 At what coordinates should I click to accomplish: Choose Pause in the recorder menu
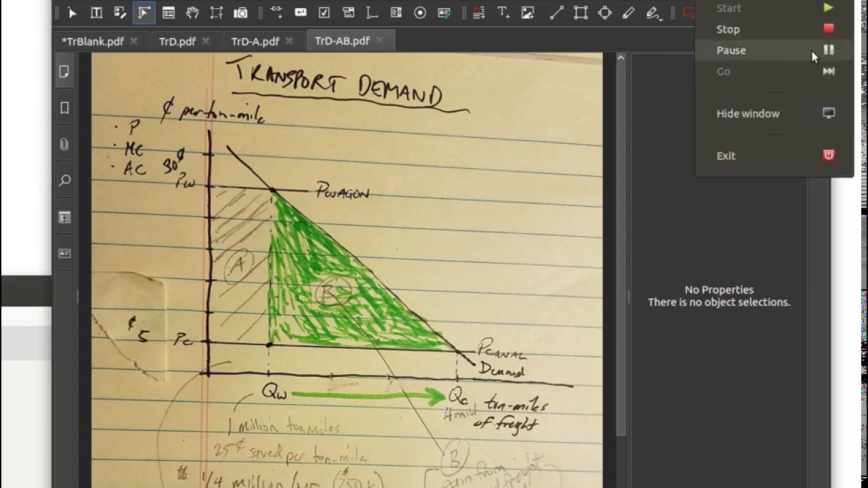coord(774,50)
